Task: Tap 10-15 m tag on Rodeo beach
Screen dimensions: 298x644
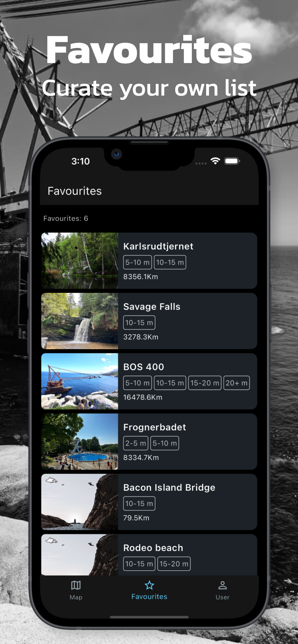Action: [139, 564]
